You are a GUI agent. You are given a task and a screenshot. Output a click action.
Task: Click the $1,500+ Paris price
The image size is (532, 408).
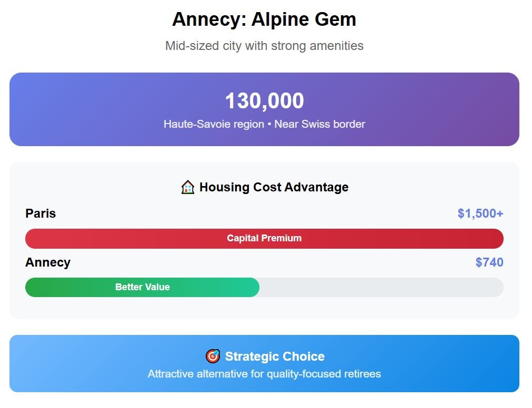[480, 213]
